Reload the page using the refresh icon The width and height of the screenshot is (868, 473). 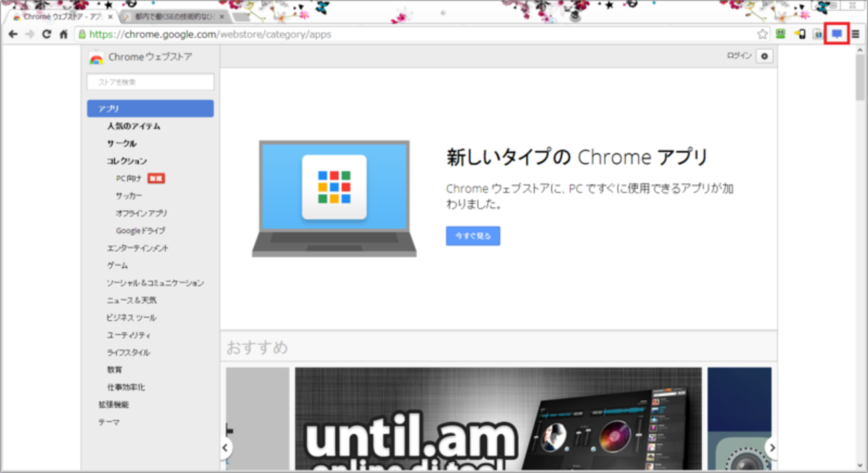[x=47, y=34]
